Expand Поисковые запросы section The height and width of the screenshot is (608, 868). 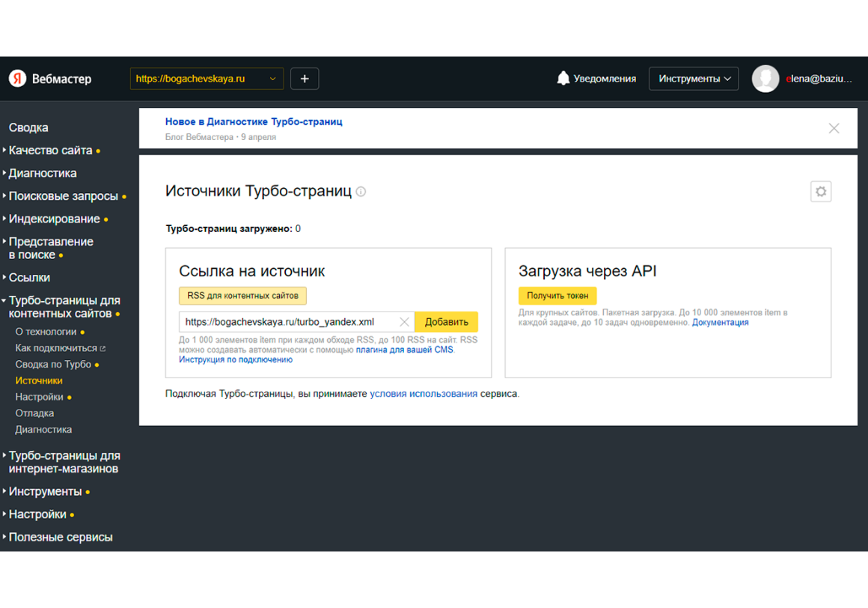point(64,196)
